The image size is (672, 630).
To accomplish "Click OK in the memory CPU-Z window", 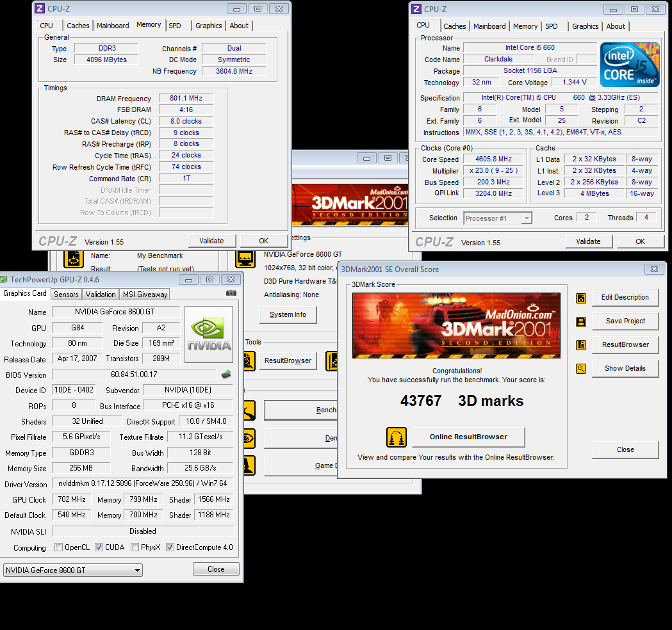I will click(263, 241).
